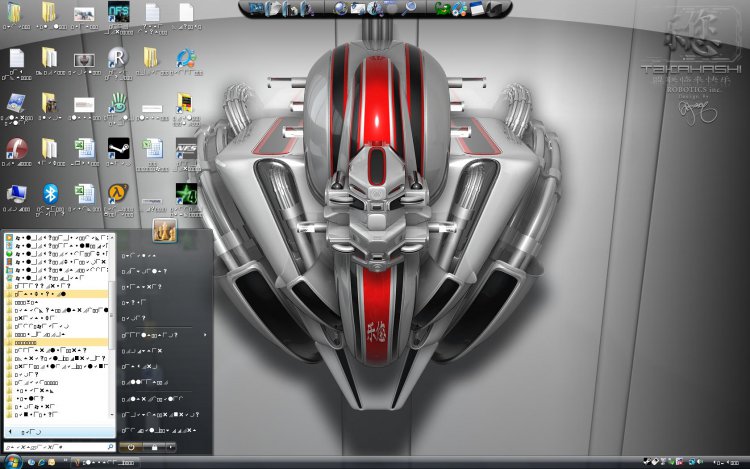Viewport: 750px width, 469px height.
Task: Click the magnifying glass icon in top dock
Action: coord(409,8)
